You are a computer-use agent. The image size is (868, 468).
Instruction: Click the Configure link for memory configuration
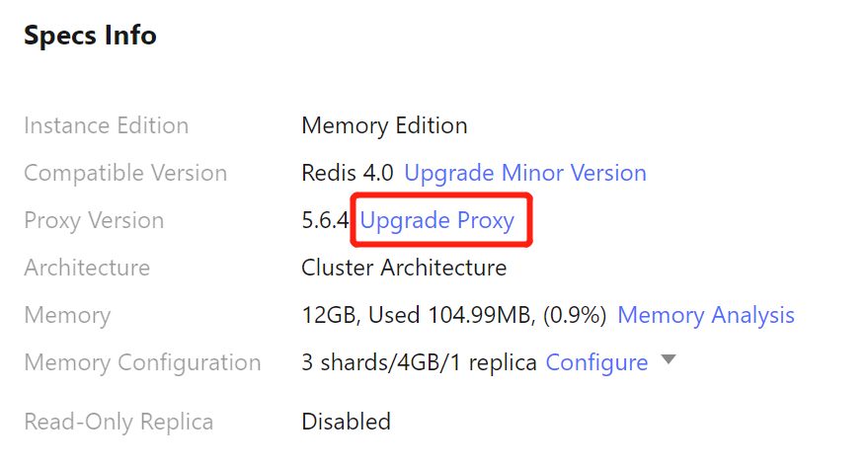coord(596,362)
